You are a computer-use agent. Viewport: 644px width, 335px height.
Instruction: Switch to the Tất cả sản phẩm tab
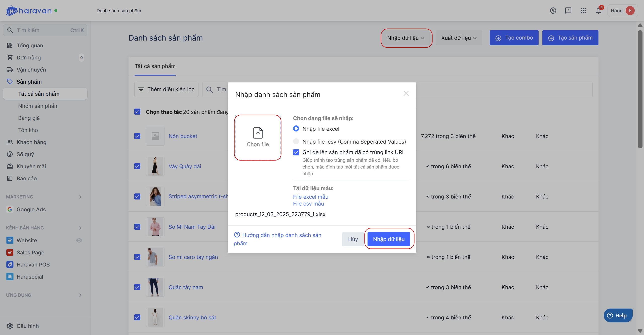coord(155,66)
